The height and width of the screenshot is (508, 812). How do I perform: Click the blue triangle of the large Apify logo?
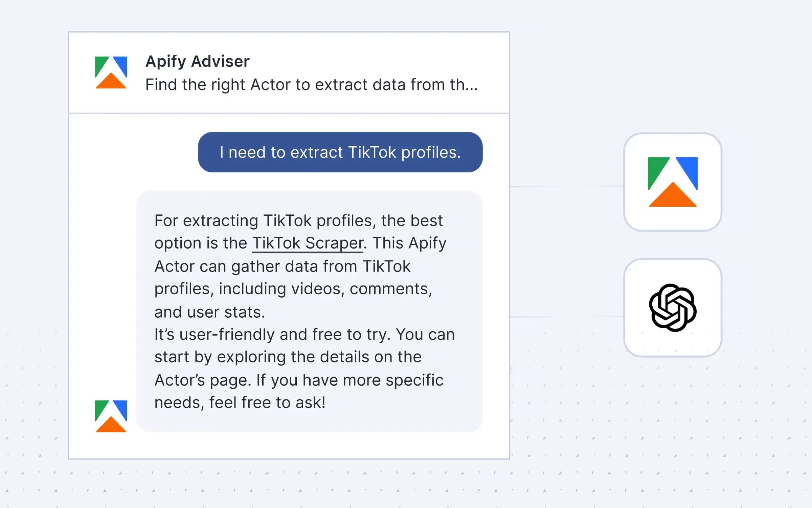coord(690,169)
